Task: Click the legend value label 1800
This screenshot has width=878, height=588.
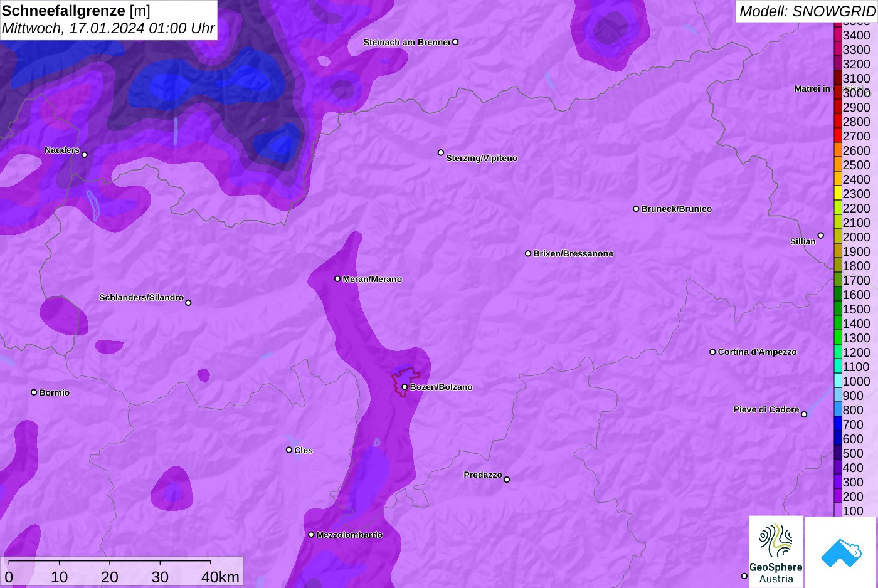Action: [856, 266]
